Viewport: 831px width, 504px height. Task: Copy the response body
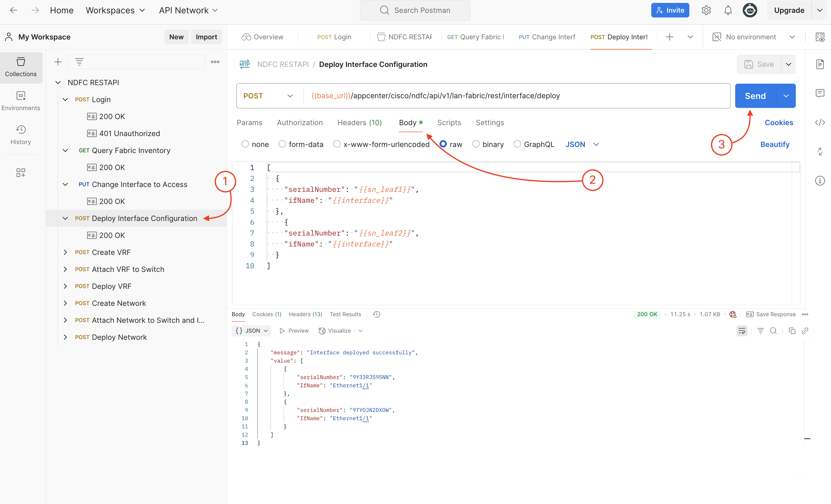tap(792, 331)
